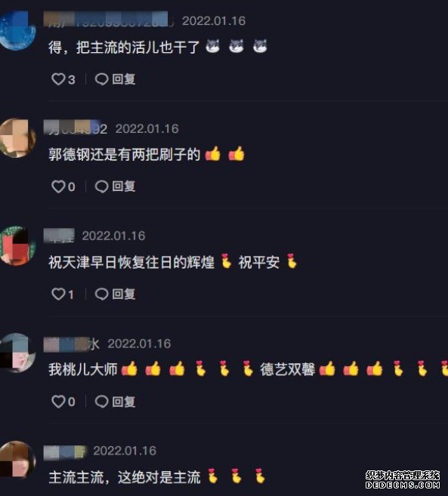Screen dimensions: 448x496
Task: Like the 我桃儿大师 comment heart
Action: [59, 402]
